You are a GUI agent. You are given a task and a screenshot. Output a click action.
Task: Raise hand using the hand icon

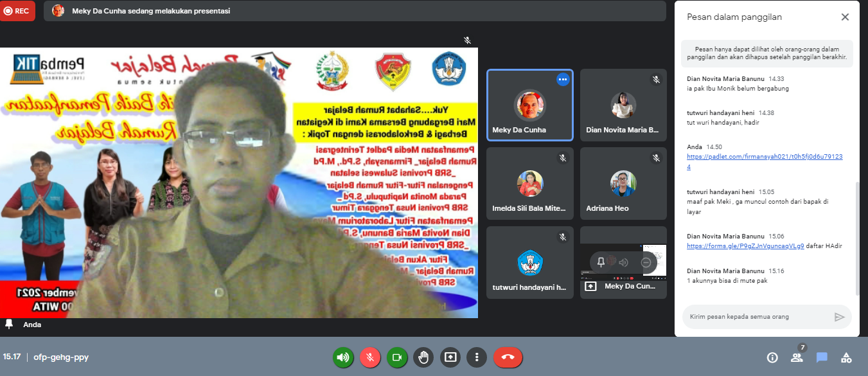pyautogui.click(x=423, y=357)
